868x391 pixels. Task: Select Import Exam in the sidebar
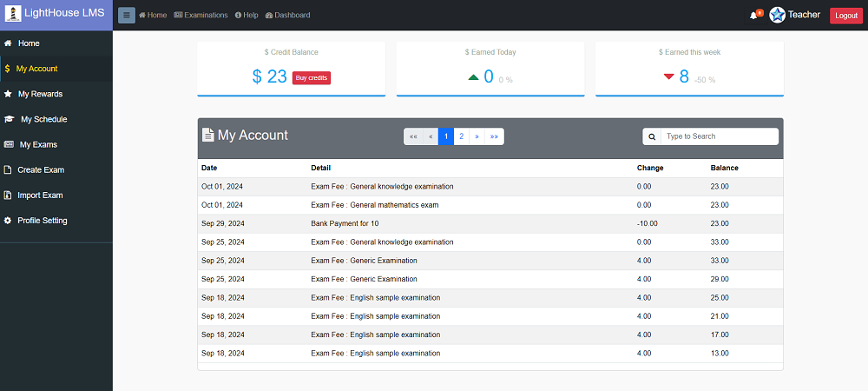coord(40,195)
